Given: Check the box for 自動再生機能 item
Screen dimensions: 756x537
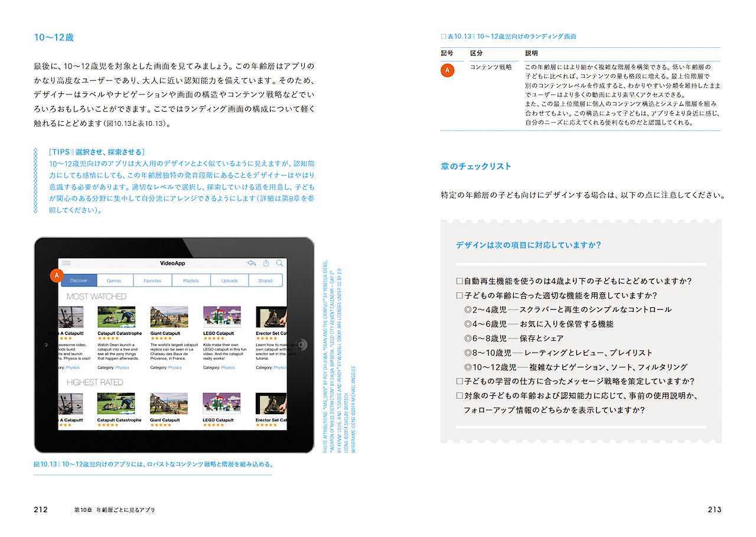Looking at the screenshot, I should 460,281.
